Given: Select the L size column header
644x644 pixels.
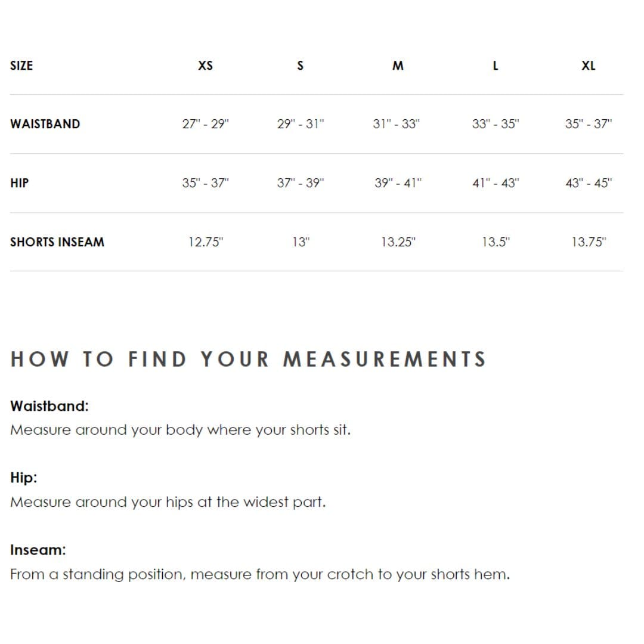Looking at the screenshot, I should click(496, 66).
